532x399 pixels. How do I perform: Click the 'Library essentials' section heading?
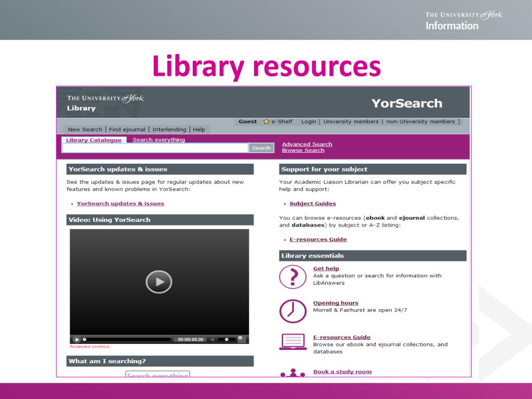[373, 256]
